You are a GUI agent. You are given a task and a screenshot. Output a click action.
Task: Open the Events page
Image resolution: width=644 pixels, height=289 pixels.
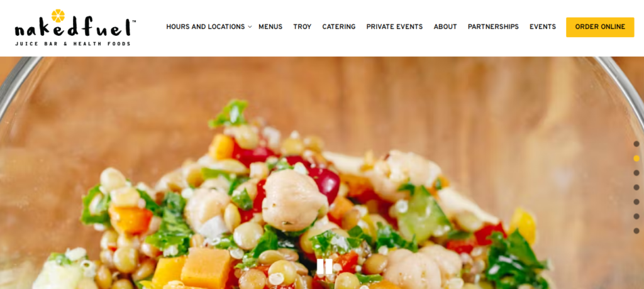point(543,26)
